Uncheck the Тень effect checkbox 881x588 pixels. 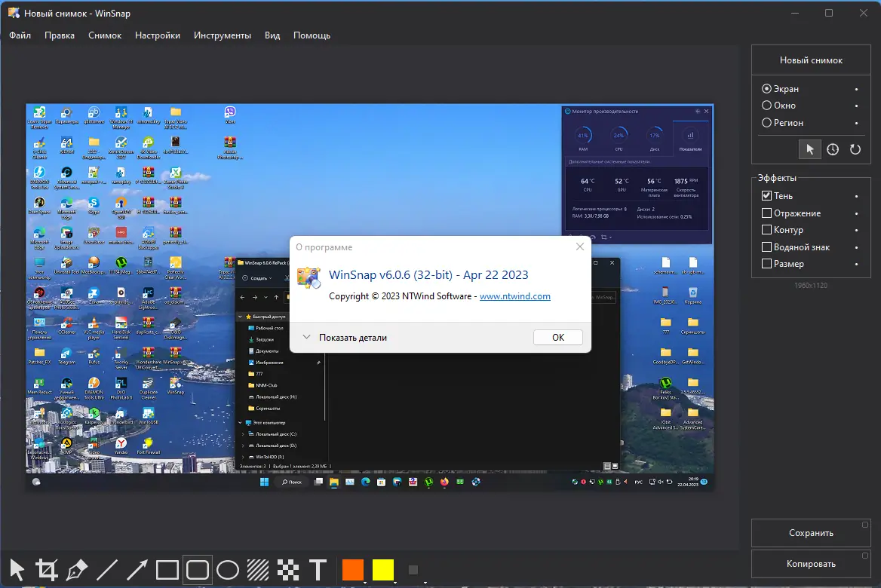766,196
